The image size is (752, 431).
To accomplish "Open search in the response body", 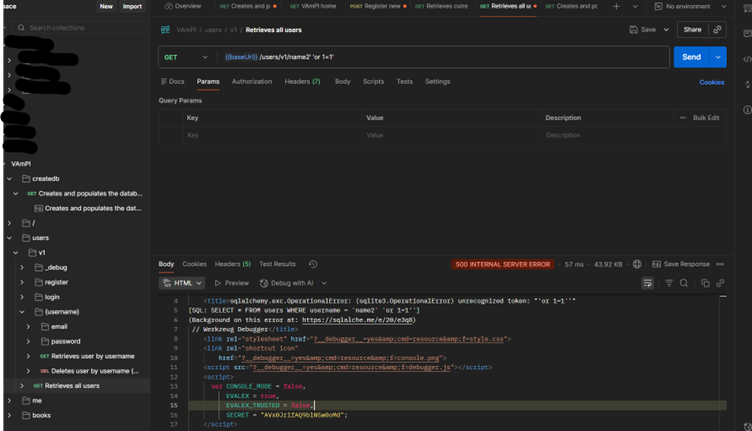I will 684,283.
